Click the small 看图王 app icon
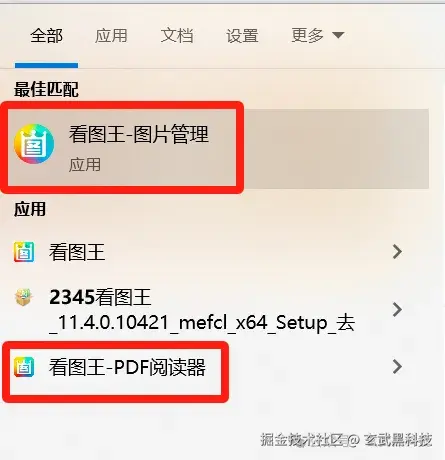The height and width of the screenshot is (460, 445). [x=24, y=252]
